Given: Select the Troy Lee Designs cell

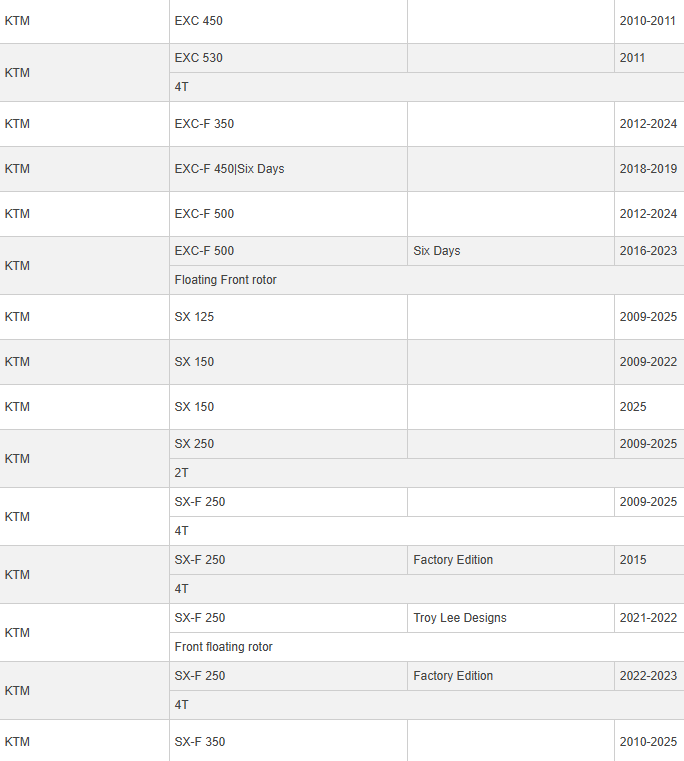Looking at the screenshot, I should (x=460, y=618).
